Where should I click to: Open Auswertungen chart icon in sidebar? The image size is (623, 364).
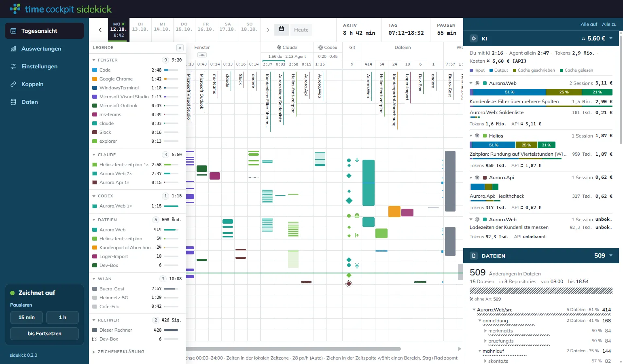(13, 49)
